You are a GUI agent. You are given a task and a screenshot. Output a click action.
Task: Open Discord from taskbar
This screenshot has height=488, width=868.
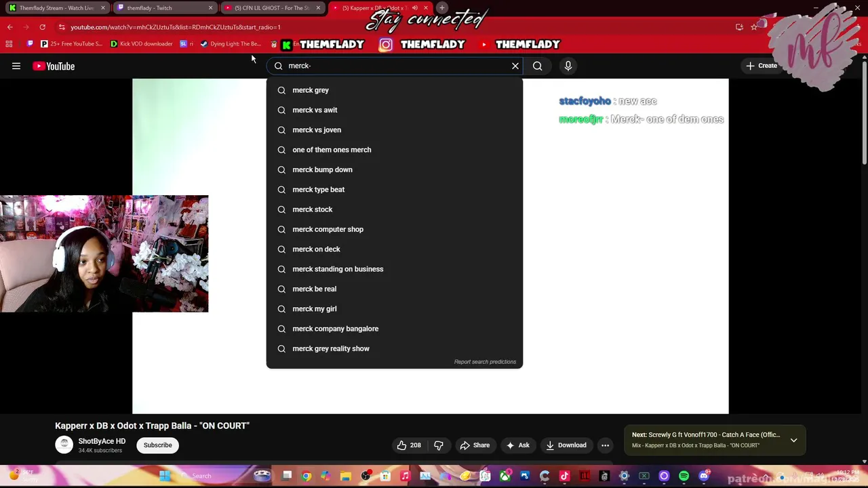(x=704, y=476)
